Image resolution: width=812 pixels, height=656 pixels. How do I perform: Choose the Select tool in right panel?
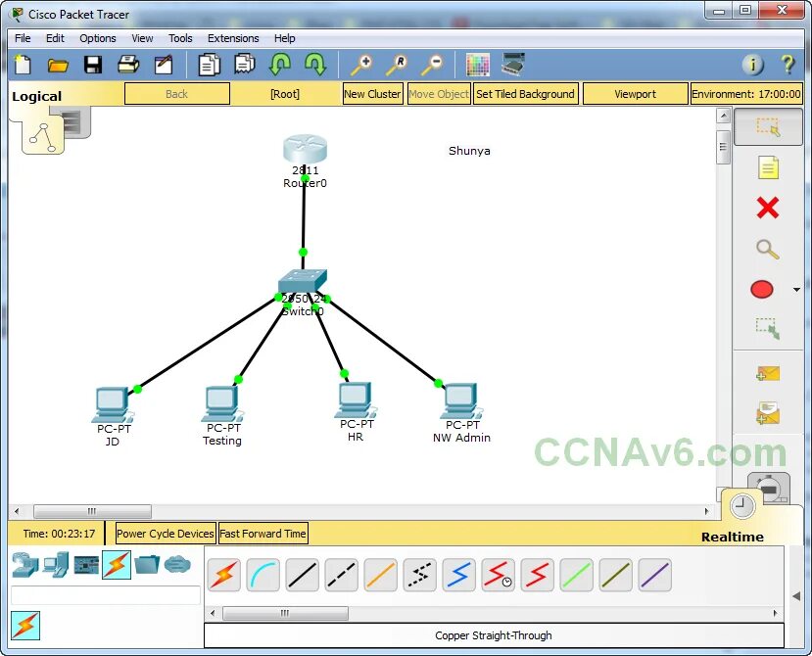point(768,127)
